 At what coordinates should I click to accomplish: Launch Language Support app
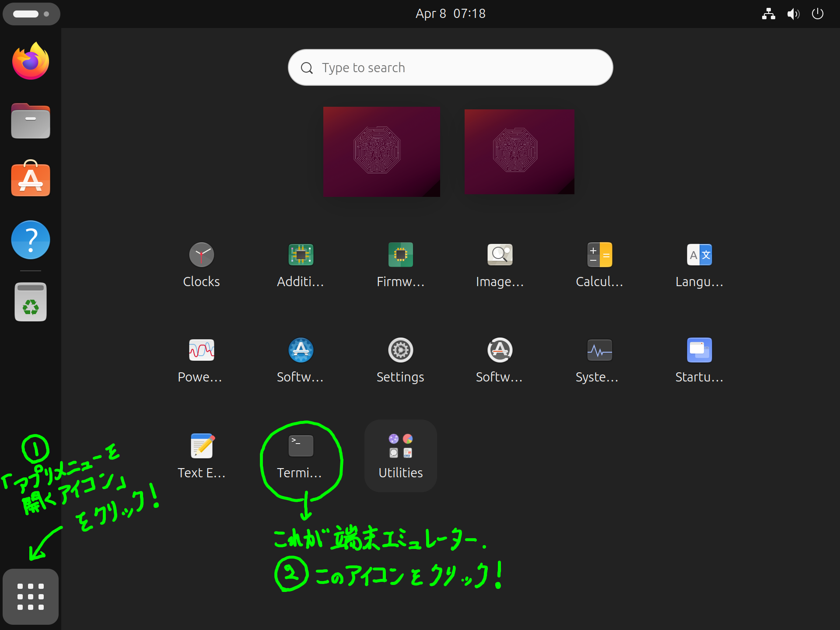pyautogui.click(x=699, y=255)
